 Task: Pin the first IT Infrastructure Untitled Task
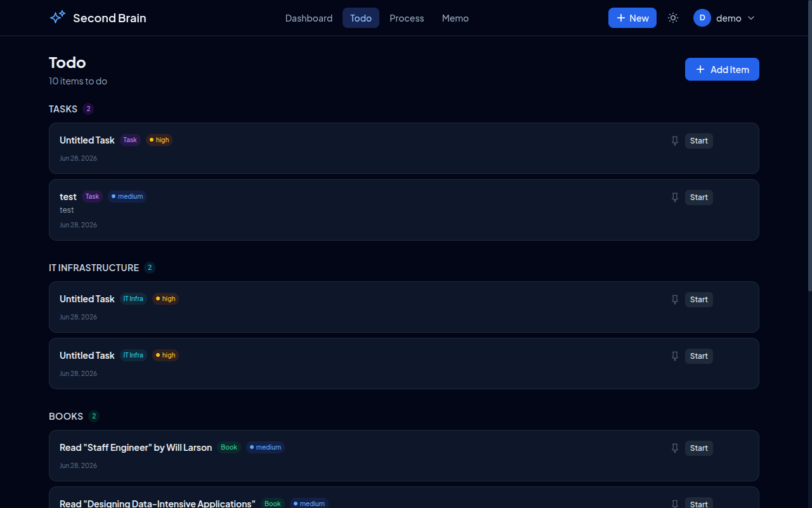[675, 300]
